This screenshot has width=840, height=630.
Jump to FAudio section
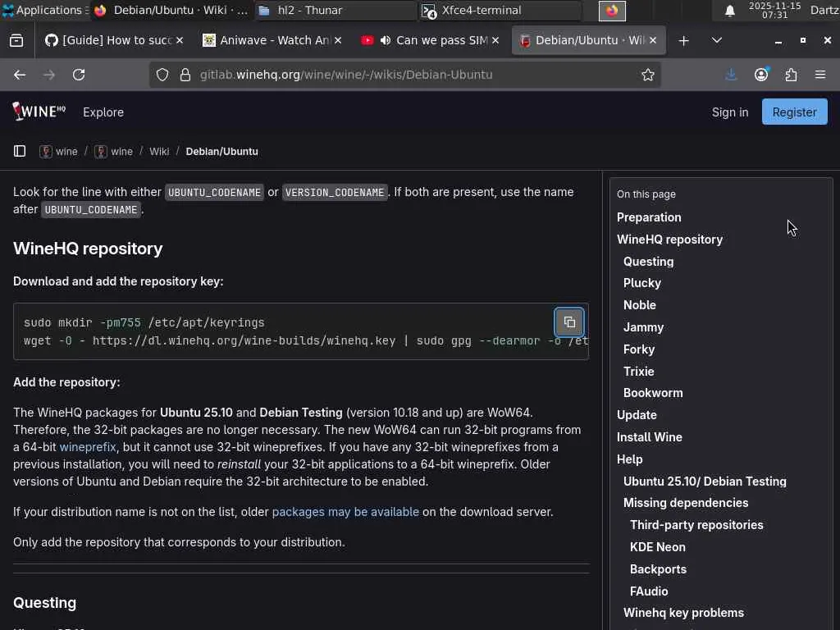click(649, 591)
